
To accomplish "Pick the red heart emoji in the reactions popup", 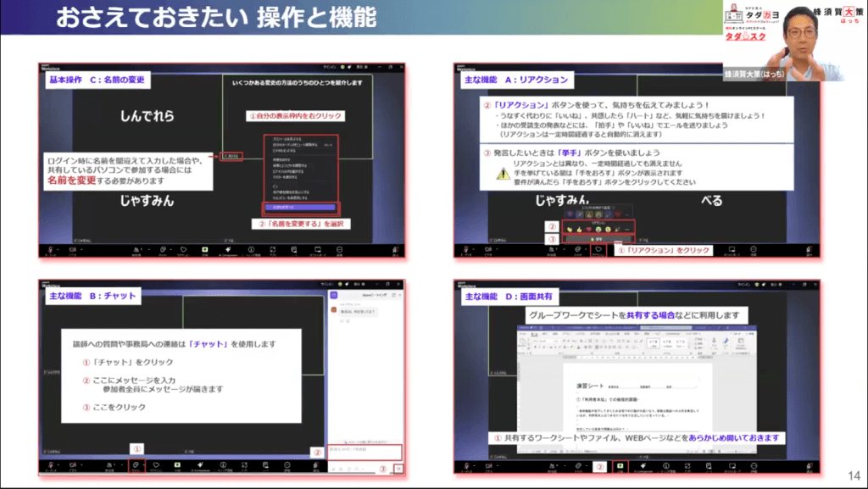I will point(588,228).
